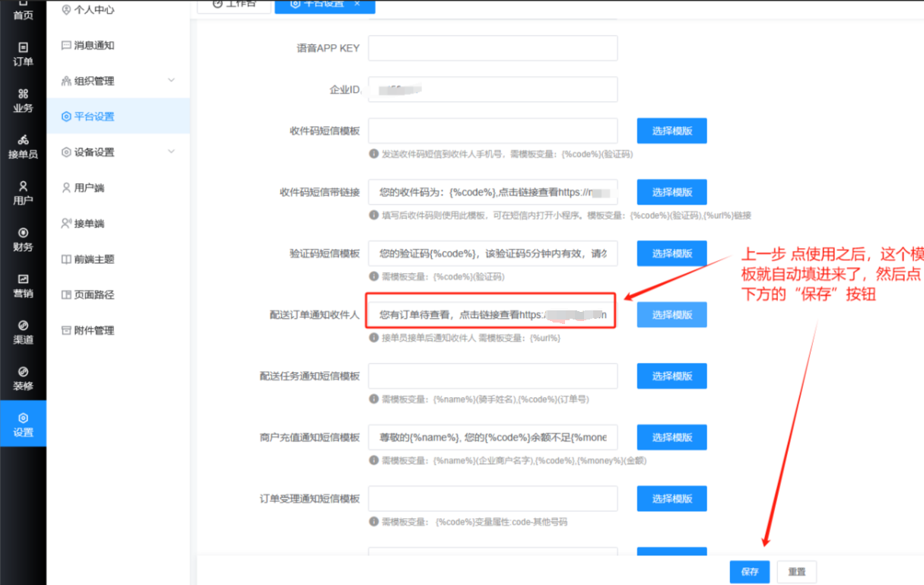Focus the 收件码短信模板 input field
Screen dimensions: 924x585
tap(493, 131)
